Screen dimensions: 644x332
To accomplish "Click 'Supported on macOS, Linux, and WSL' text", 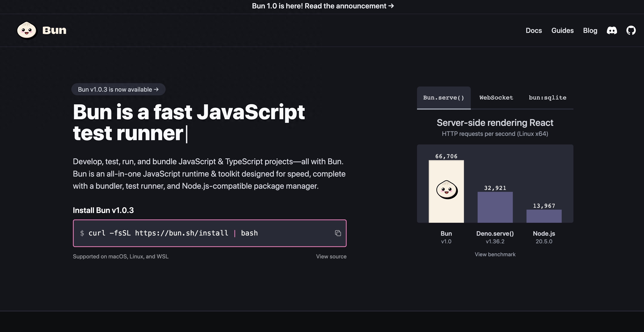I will tap(120, 256).
